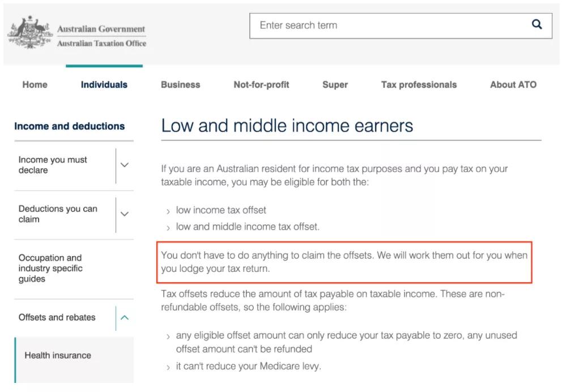Switch to the Not-for-profit tab
Viewport: 562px width, 392px height.
tap(261, 84)
